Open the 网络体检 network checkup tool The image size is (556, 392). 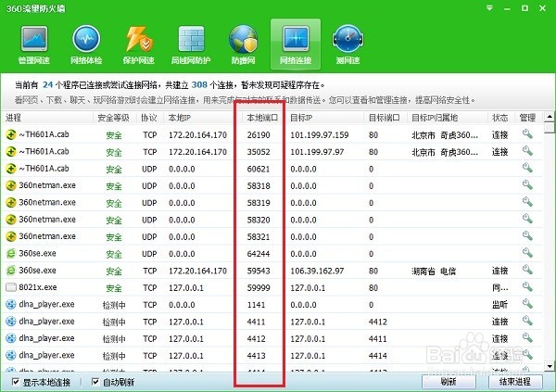pyautogui.click(x=86, y=44)
